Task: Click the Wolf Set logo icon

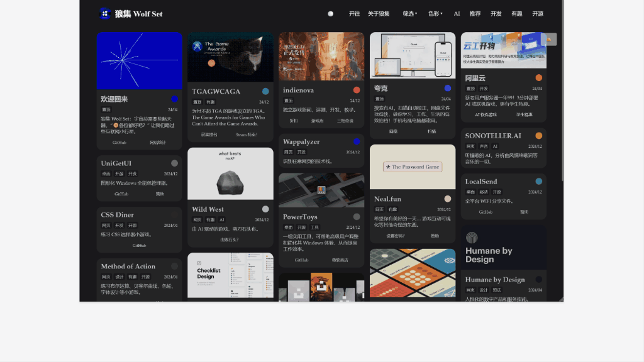Action: tap(105, 14)
